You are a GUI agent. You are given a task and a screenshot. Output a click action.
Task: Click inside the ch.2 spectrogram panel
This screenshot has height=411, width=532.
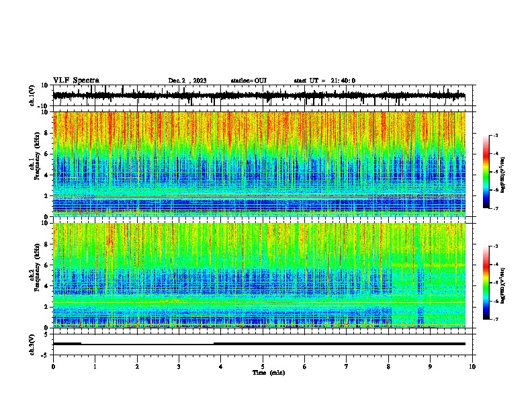pos(259,275)
